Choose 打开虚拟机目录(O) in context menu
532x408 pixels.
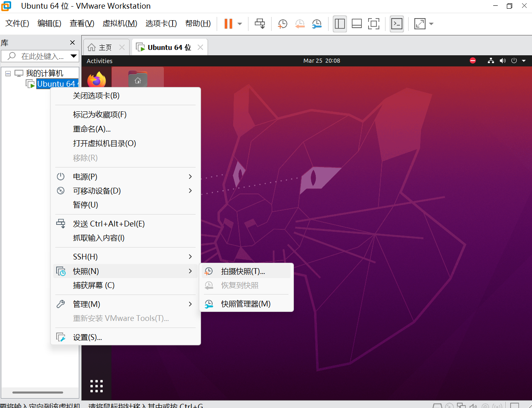point(125,144)
